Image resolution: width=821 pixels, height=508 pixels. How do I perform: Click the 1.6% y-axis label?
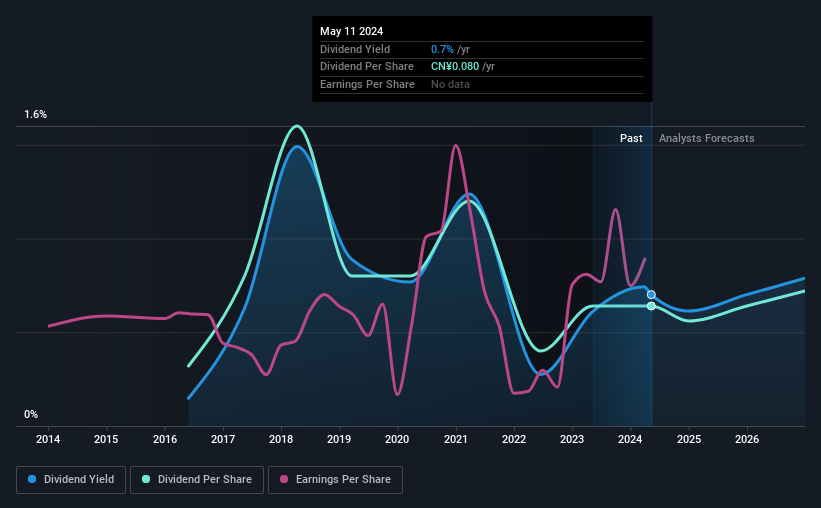[x=36, y=114]
